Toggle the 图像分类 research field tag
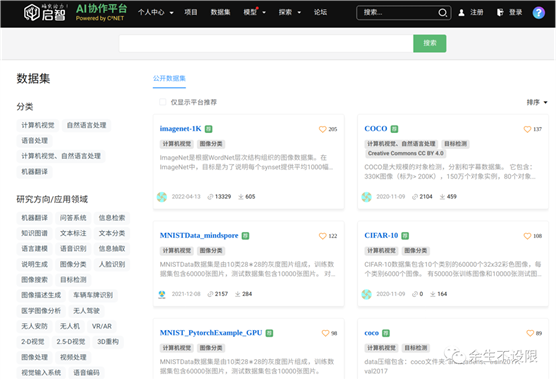556x380 pixels. [x=73, y=264]
